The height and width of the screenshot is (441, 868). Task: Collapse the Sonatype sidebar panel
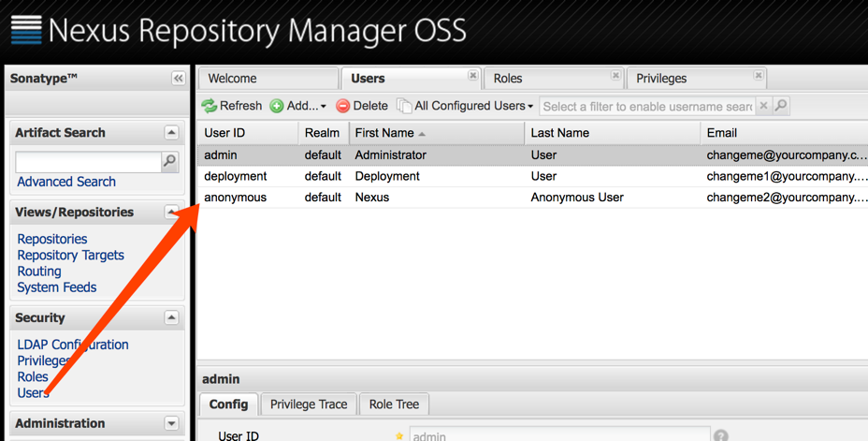click(178, 79)
